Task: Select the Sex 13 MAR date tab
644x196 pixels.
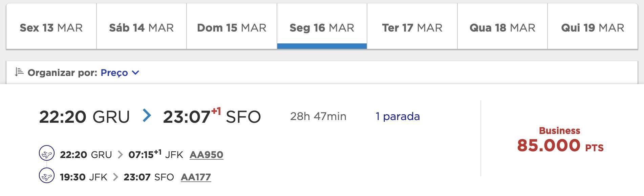Action: tap(51, 26)
